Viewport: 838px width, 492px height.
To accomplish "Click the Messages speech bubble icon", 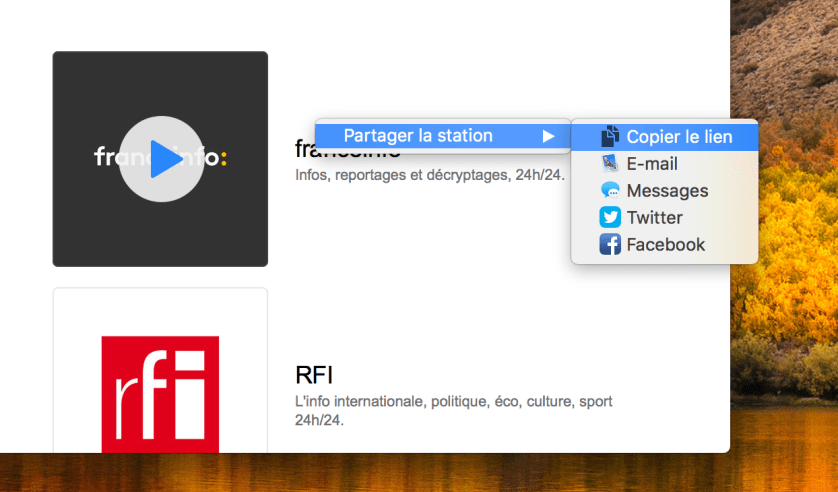I will click(610, 190).
